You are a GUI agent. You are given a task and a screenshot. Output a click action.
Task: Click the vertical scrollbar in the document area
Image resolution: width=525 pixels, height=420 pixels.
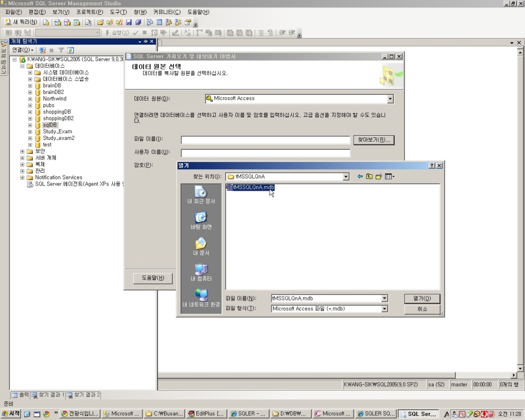coord(520,209)
